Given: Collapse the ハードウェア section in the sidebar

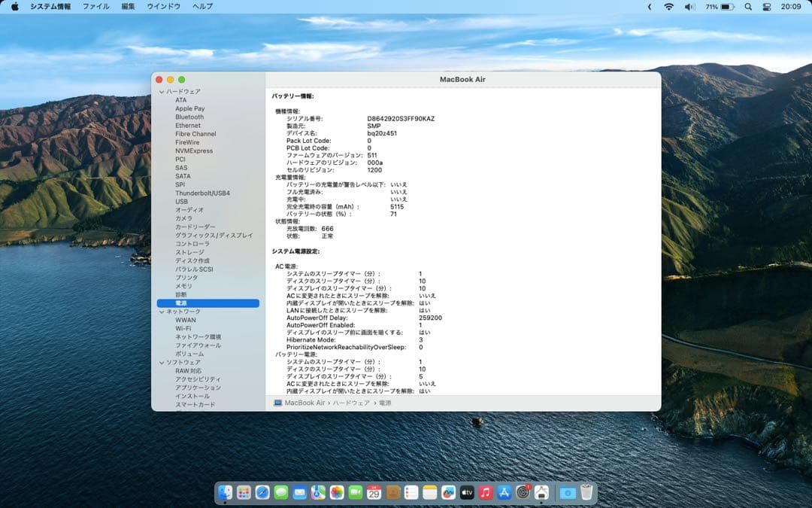Looking at the screenshot, I should (x=161, y=91).
